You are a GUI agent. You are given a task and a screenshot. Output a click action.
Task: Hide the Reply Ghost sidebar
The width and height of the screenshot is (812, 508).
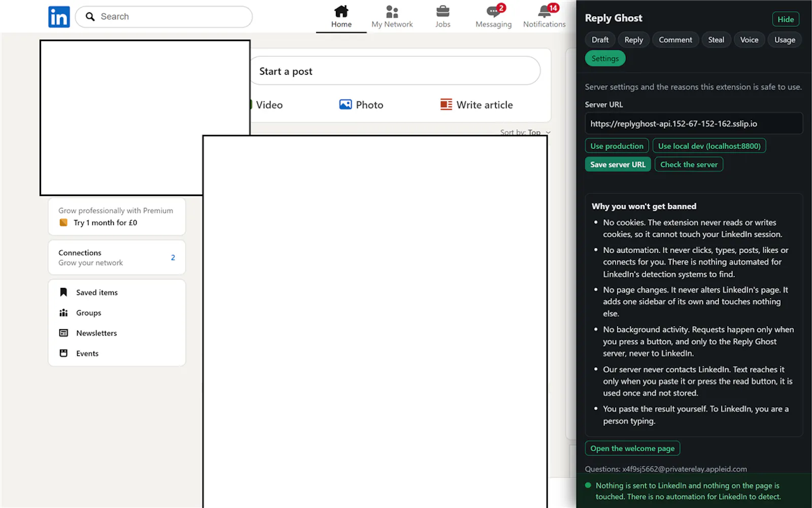pyautogui.click(x=786, y=19)
